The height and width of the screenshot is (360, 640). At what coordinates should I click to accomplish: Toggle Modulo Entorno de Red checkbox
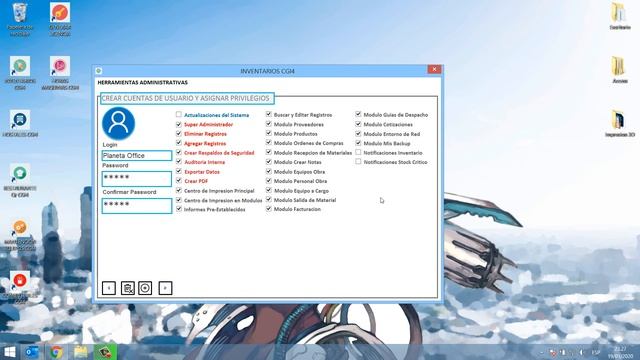[x=358, y=133]
